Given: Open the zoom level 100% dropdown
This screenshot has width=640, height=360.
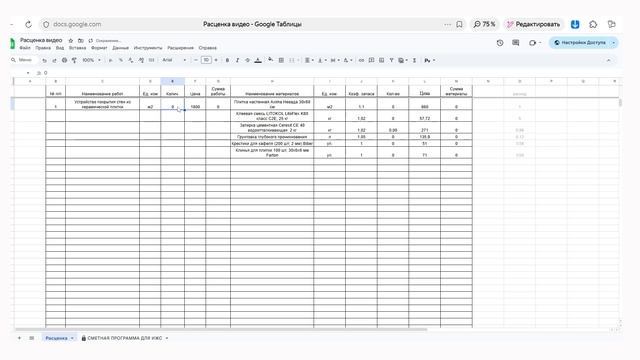Looking at the screenshot, I should click(91, 60).
